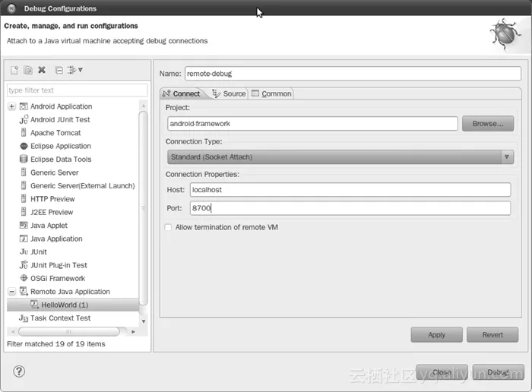Switch to the Common tab
This screenshot has width=532, height=392.
pyautogui.click(x=272, y=93)
